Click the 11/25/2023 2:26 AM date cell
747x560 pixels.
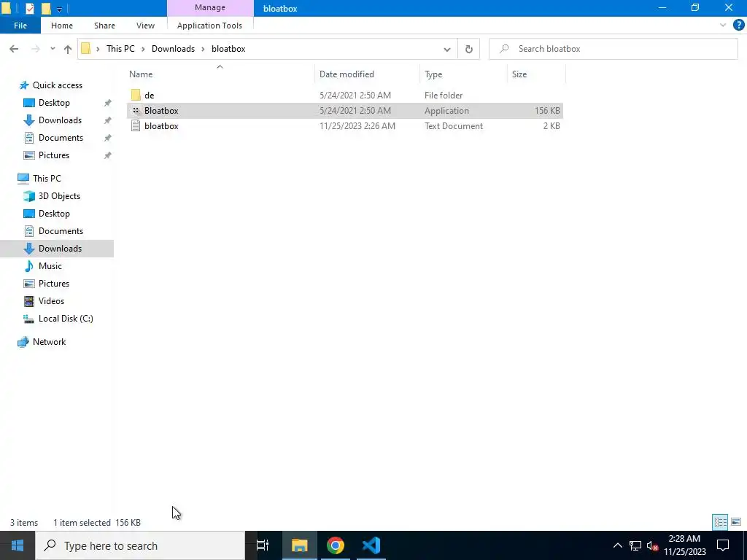(x=357, y=125)
